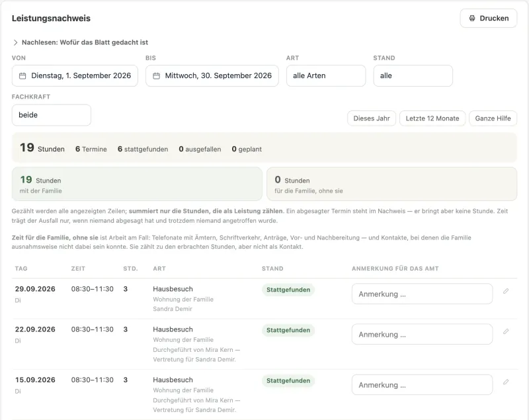Click the date 22.09.2026

(x=35, y=329)
